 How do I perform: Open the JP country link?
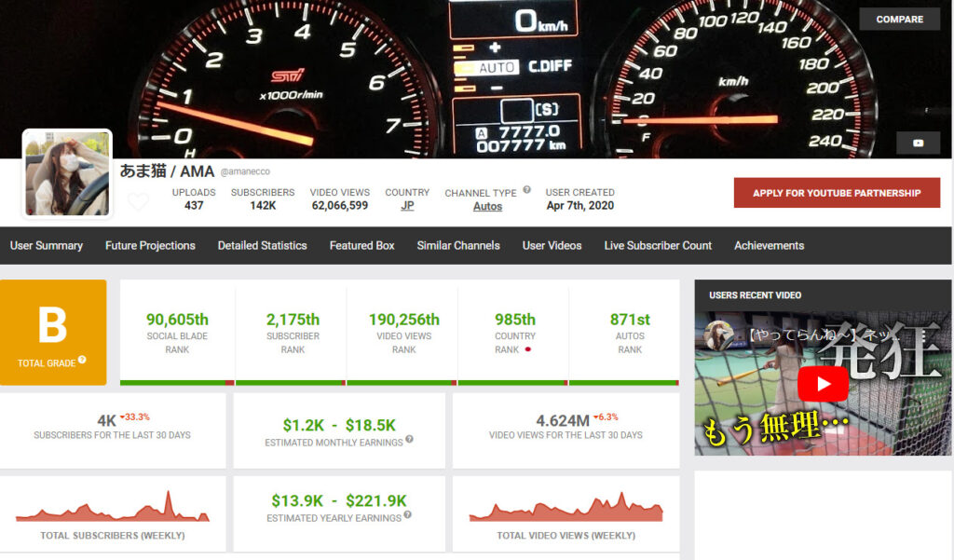[407, 206]
